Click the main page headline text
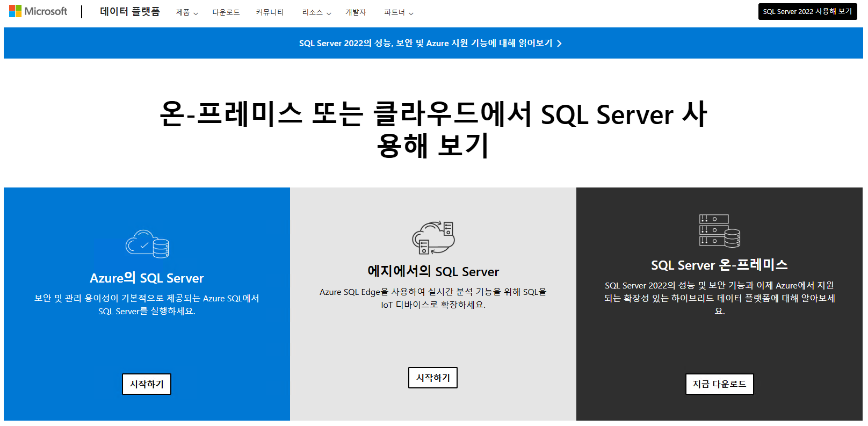 click(x=433, y=129)
